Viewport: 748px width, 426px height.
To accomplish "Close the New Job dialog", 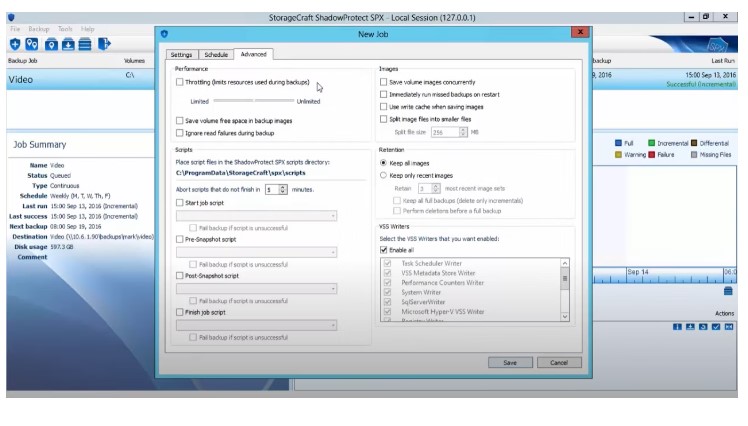I will [x=580, y=32].
